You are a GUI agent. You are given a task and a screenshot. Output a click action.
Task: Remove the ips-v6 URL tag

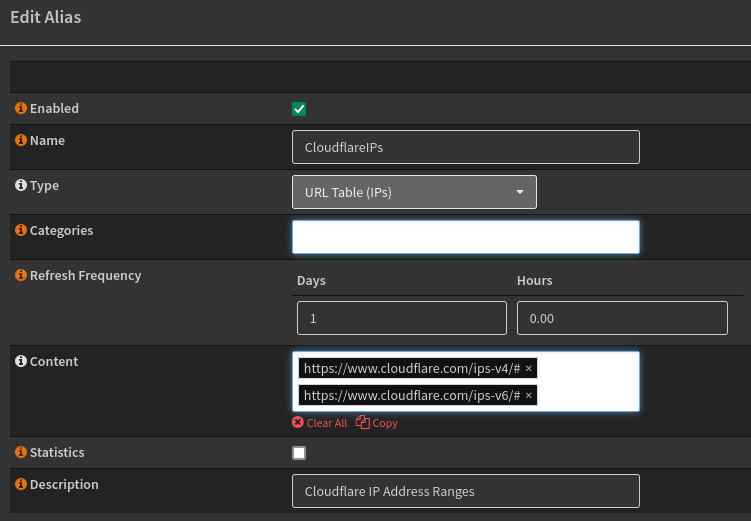528,396
